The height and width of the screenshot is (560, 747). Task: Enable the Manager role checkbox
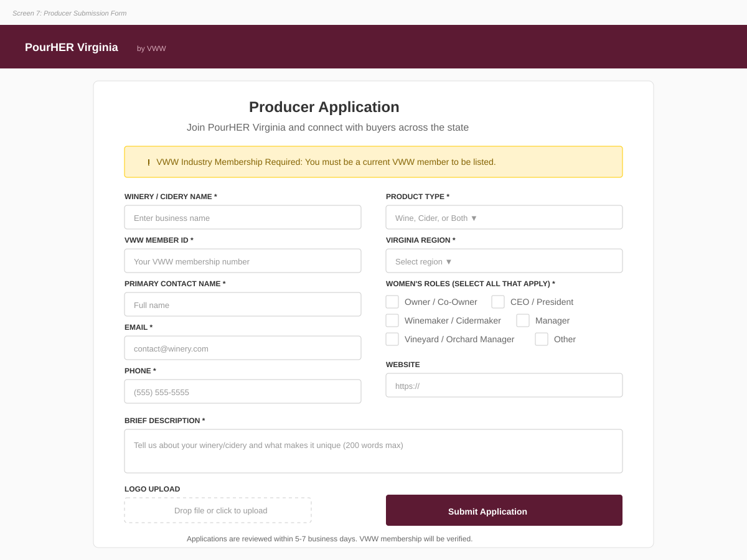click(523, 320)
